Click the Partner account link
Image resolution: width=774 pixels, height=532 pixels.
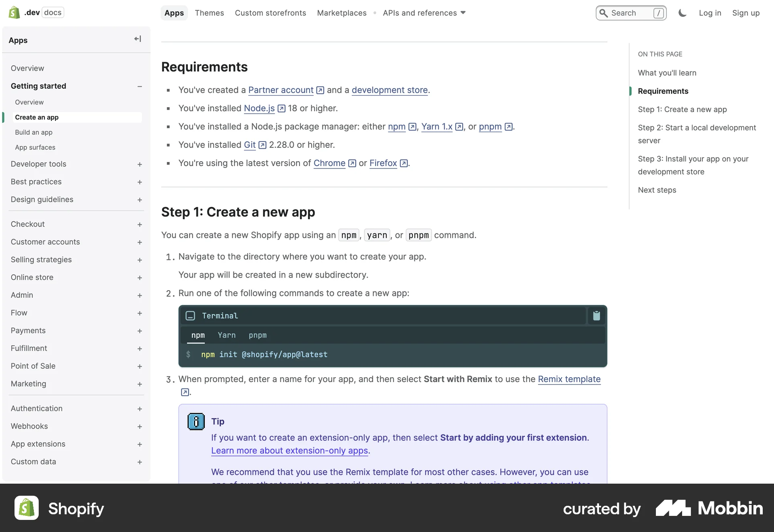281,90
